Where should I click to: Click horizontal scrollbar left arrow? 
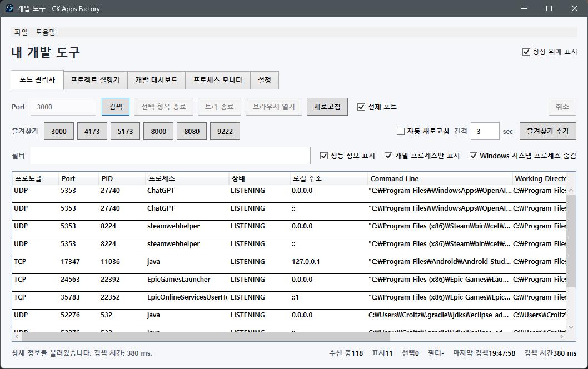[x=17, y=337]
